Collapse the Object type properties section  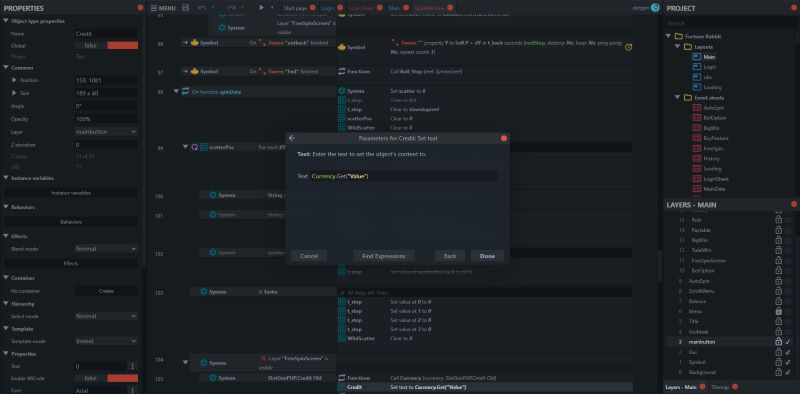(6, 21)
